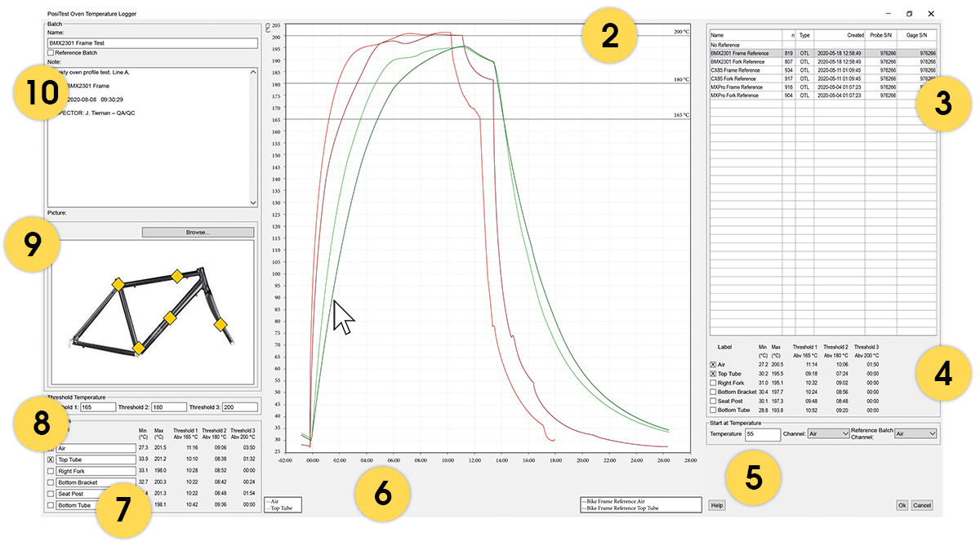Image resolution: width=980 pixels, height=546 pixels.
Task: Check Bottom Tube in the reference batch channel list
Action: coord(713,410)
